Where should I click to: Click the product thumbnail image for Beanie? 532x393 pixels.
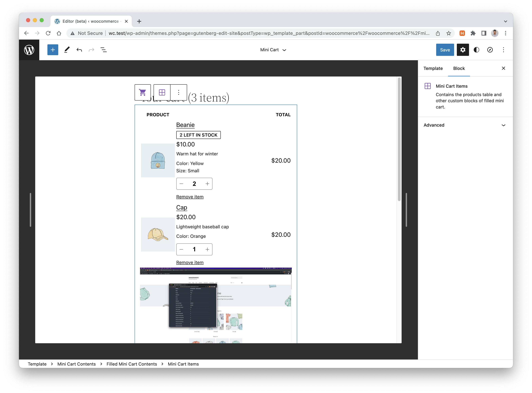coord(157,160)
